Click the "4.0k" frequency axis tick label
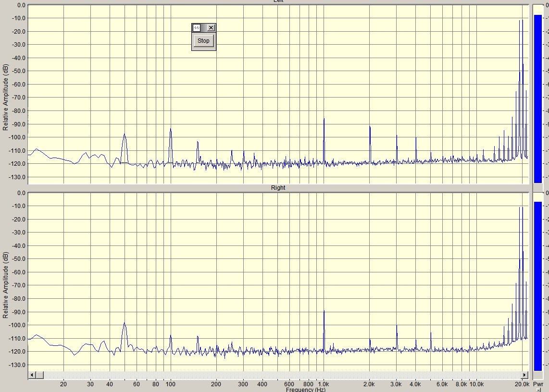Screen dimensions: 549x392 tap(415, 384)
